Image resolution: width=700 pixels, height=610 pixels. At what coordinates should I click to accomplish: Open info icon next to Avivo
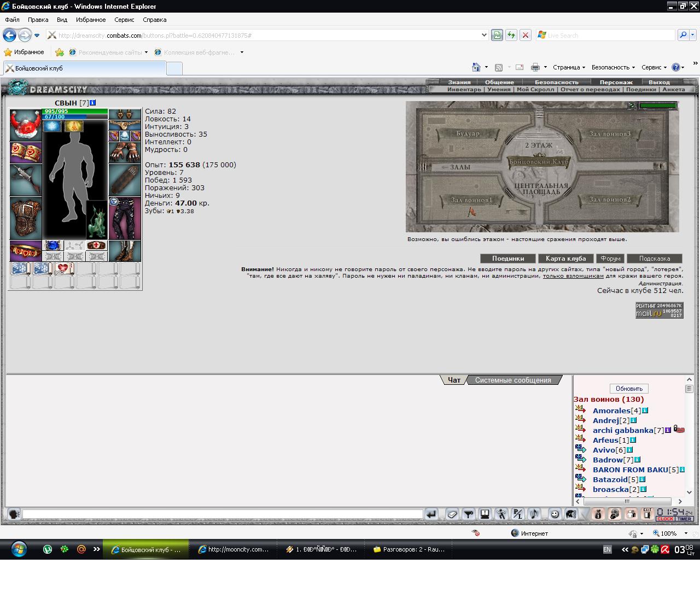point(629,450)
